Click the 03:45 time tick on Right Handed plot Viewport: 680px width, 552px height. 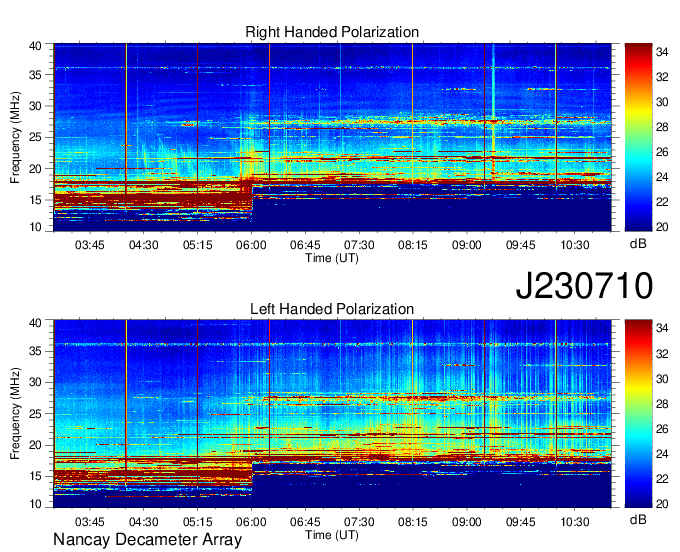[90, 245]
